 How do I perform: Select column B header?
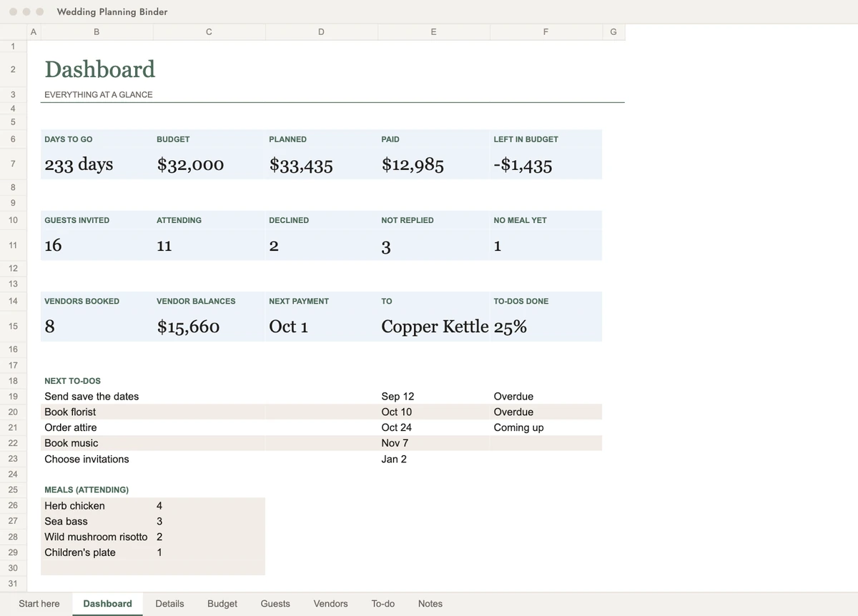[x=97, y=31]
